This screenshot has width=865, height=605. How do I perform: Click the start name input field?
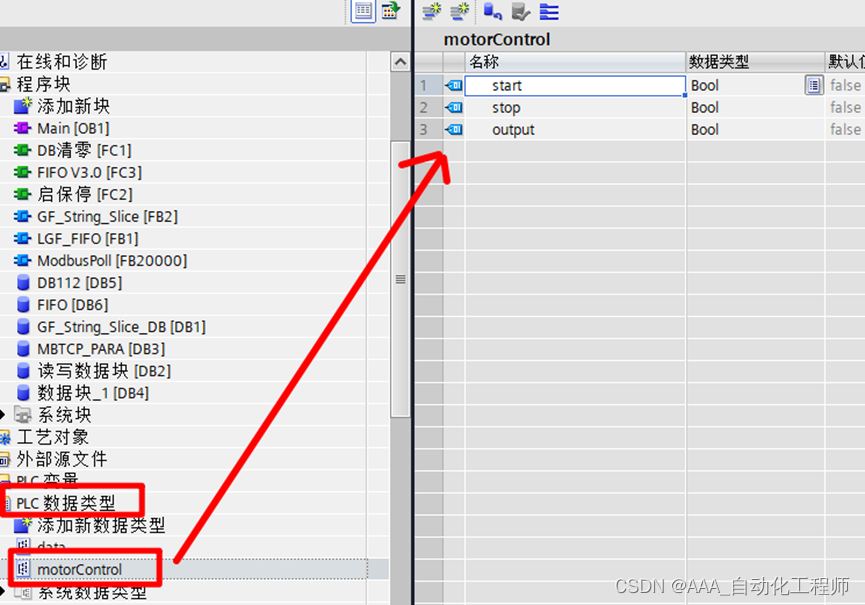tap(575, 85)
